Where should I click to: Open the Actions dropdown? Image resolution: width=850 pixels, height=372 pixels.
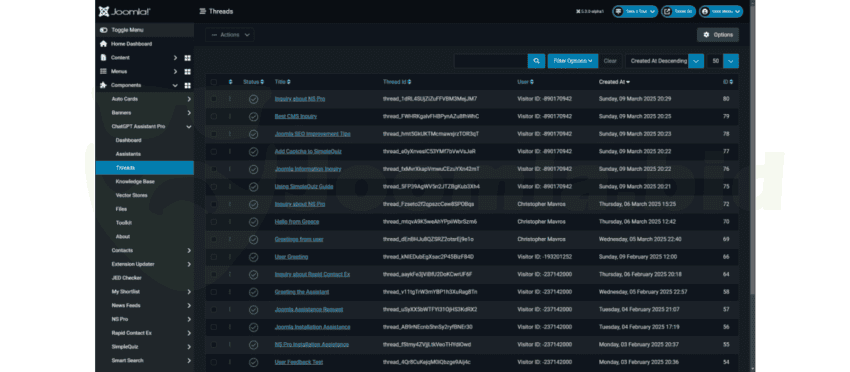tap(230, 35)
